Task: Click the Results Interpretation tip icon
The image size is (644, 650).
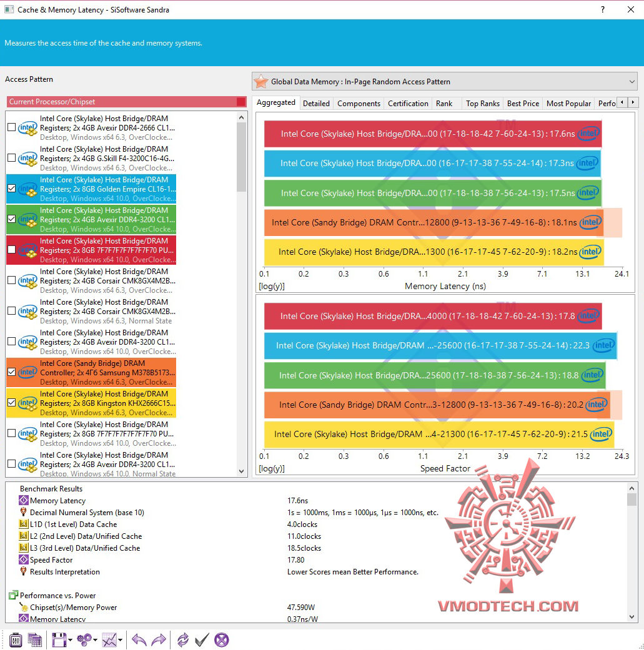Action: (24, 572)
